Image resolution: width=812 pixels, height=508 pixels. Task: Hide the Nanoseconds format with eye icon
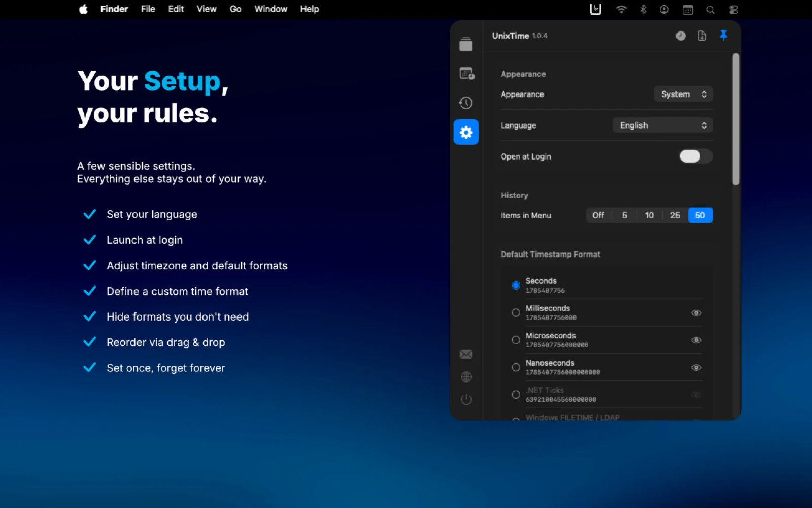coord(696,368)
